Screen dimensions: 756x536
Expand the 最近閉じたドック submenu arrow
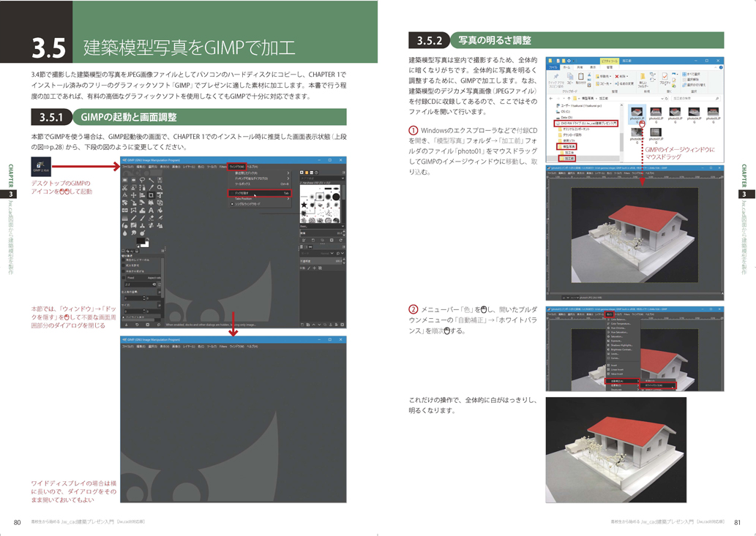288,173
